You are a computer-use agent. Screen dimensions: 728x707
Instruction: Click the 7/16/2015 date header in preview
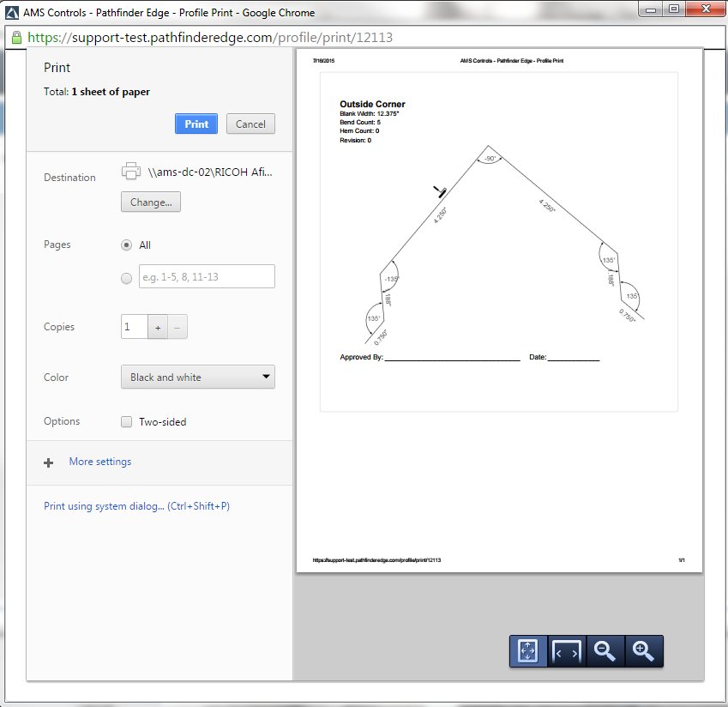[323, 61]
